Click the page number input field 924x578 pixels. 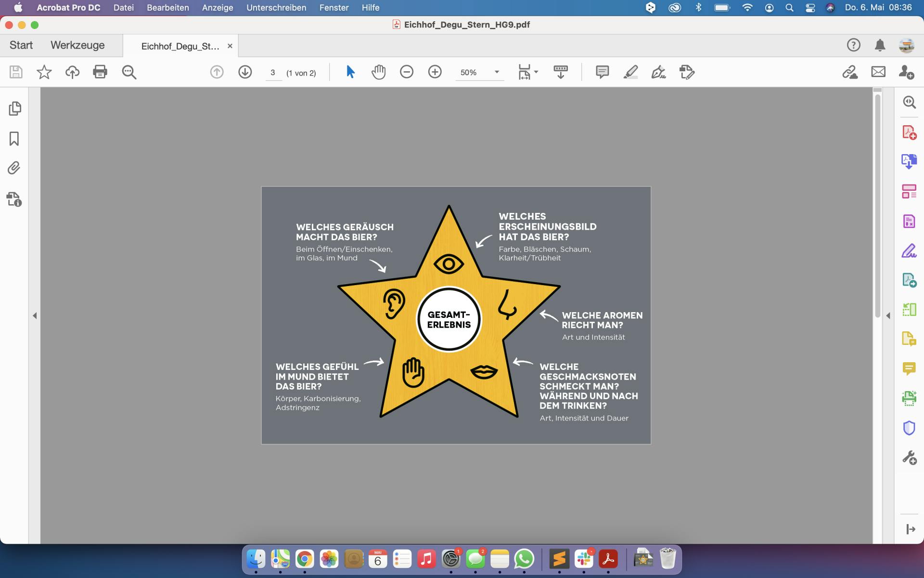pyautogui.click(x=273, y=73)
